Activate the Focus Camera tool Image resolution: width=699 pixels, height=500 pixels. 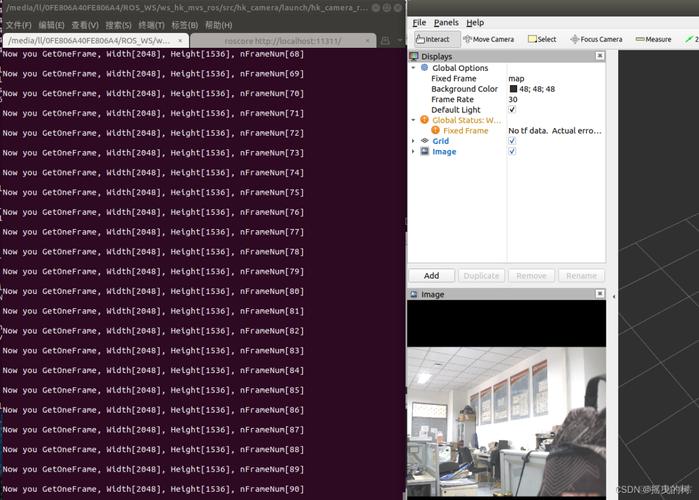pyautogui.click(x=596, y=39)
